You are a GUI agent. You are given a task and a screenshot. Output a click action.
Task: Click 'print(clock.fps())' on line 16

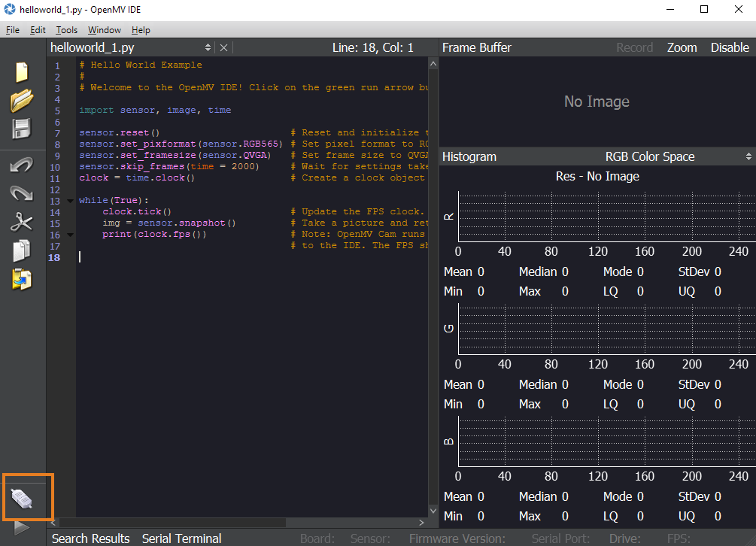coord(154,234)
